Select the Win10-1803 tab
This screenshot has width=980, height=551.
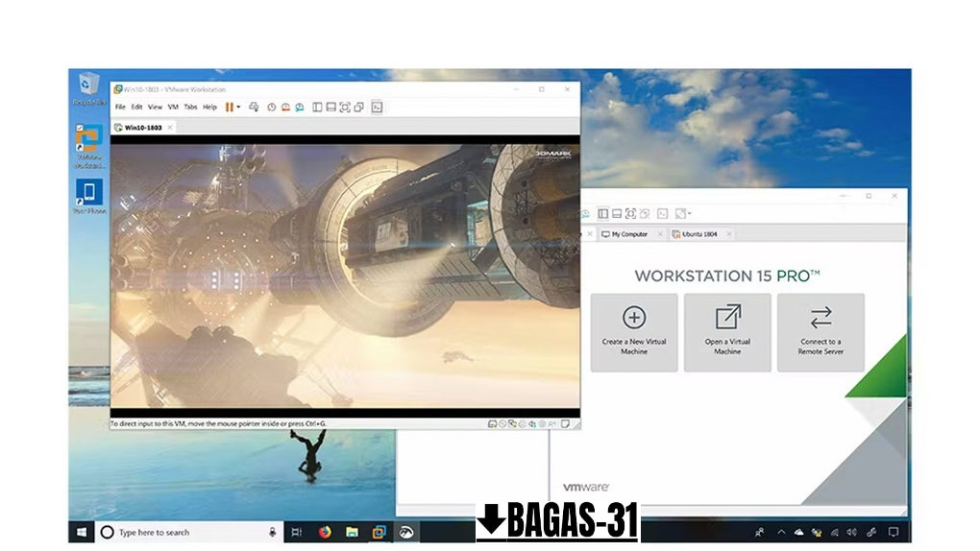(143, 128)
